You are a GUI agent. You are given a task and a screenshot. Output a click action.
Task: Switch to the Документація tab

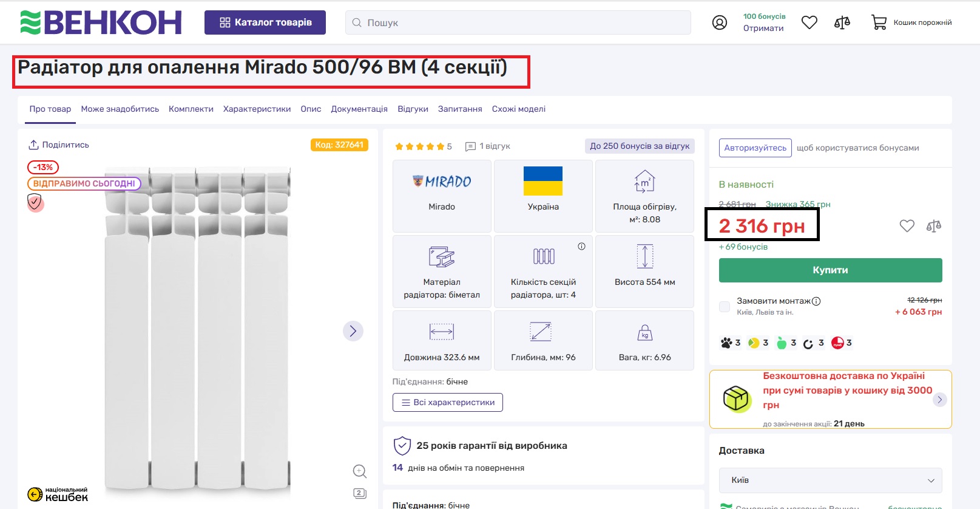coord(359,109)
